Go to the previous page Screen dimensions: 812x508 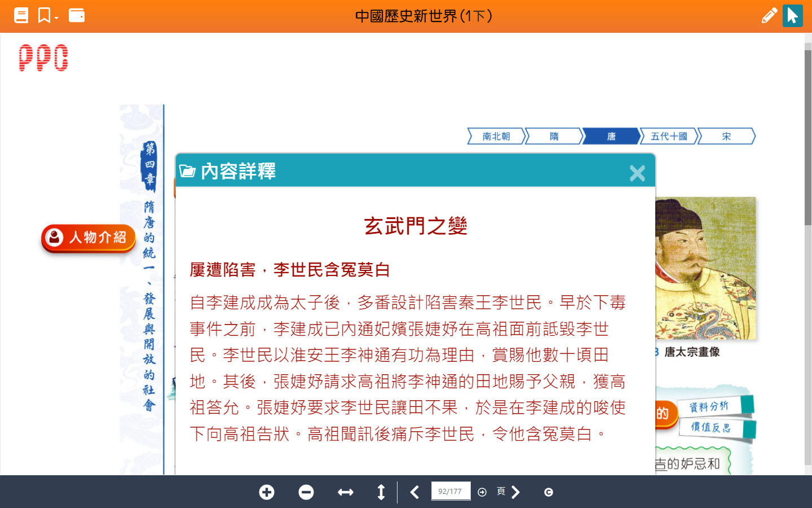coord(415,492)
